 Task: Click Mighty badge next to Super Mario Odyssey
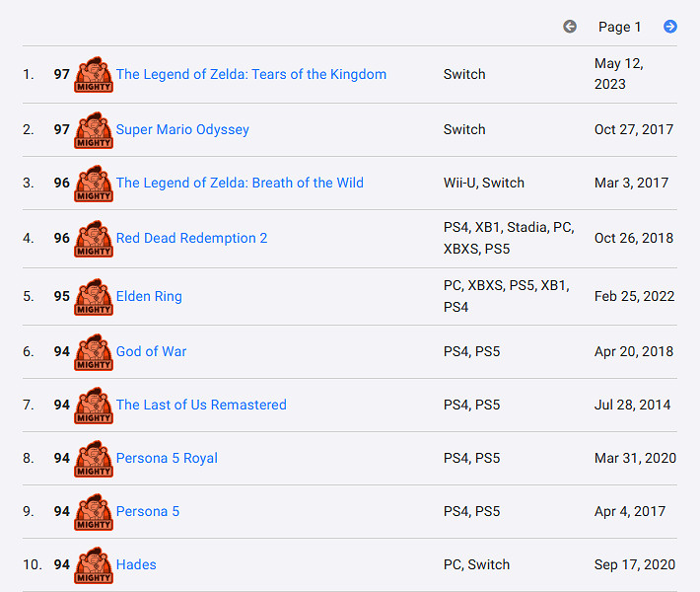94,130
